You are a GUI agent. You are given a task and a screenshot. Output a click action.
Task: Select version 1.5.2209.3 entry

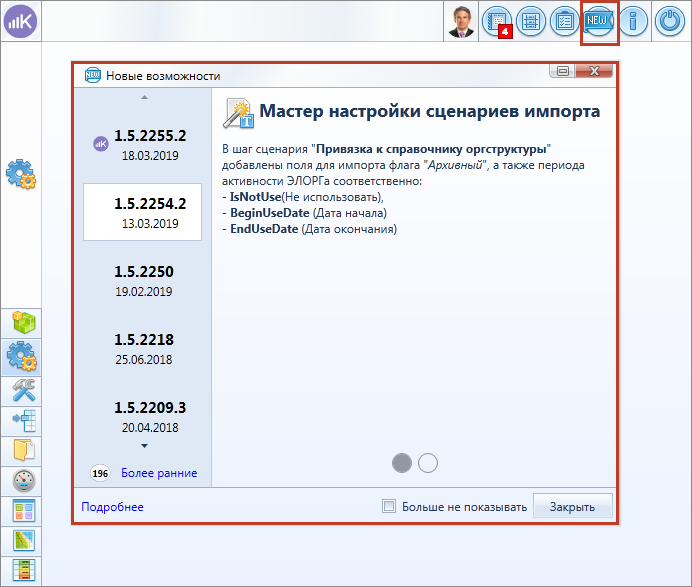tap(143, 416)
